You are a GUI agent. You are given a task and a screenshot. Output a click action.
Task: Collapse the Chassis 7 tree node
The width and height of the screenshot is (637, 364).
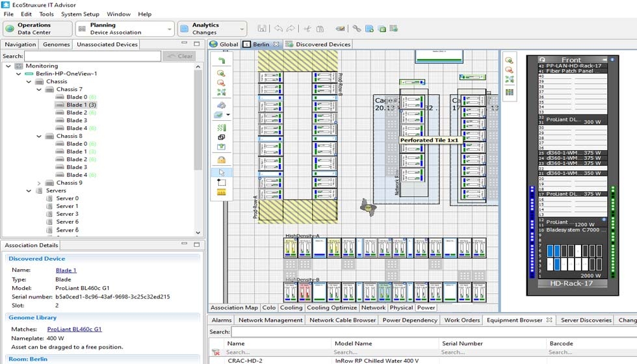(38, 89)
